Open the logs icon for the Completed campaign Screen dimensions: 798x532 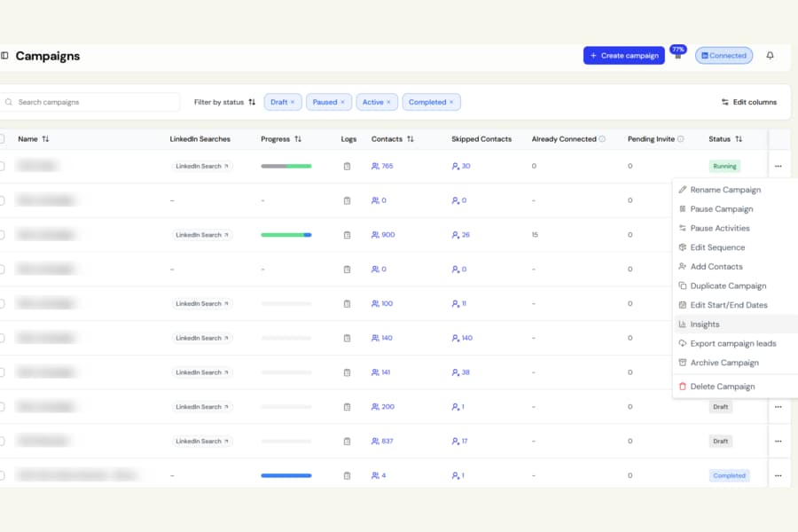pyautogui.click(x=347, y=475)
